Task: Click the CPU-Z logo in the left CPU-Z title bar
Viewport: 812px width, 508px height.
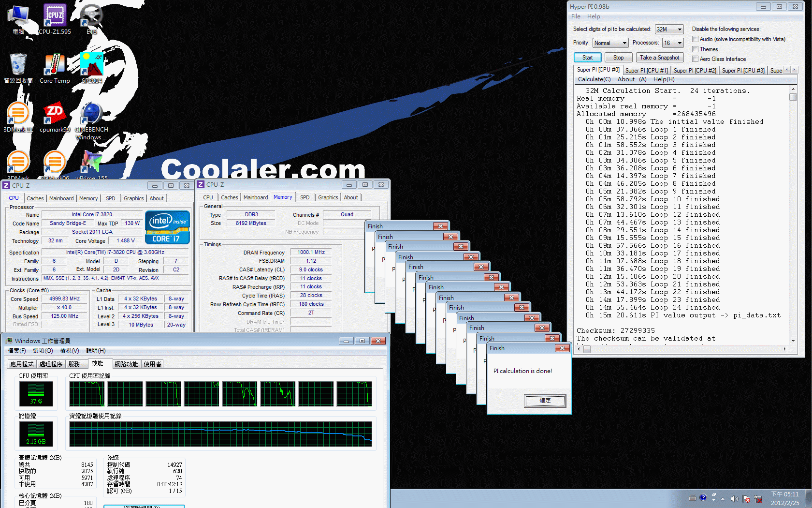Action: [6, 185]
